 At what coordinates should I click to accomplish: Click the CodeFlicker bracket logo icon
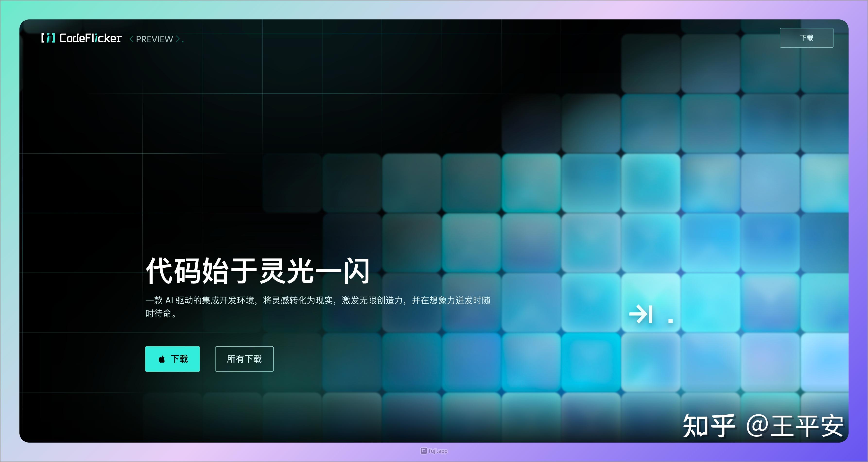(48, 39)
